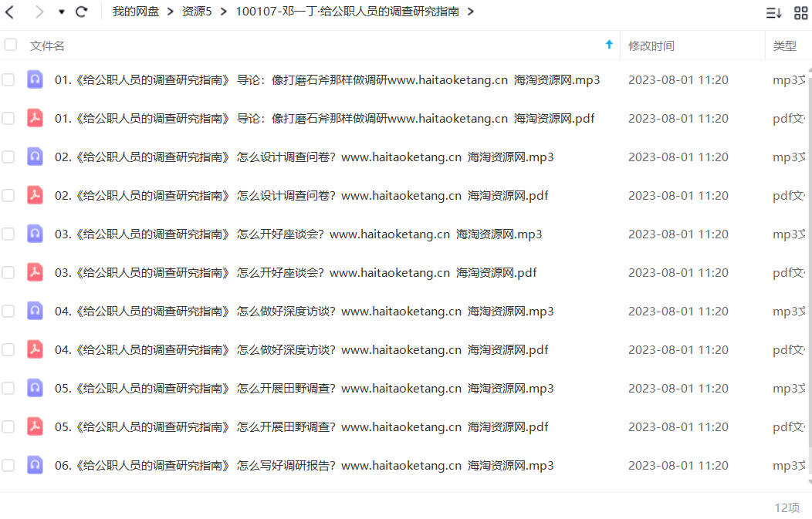Click PDF icon of 05 怎么开展田野调查 pdf
The width and height of the screenshot is (812, 519).
point(35,426)
